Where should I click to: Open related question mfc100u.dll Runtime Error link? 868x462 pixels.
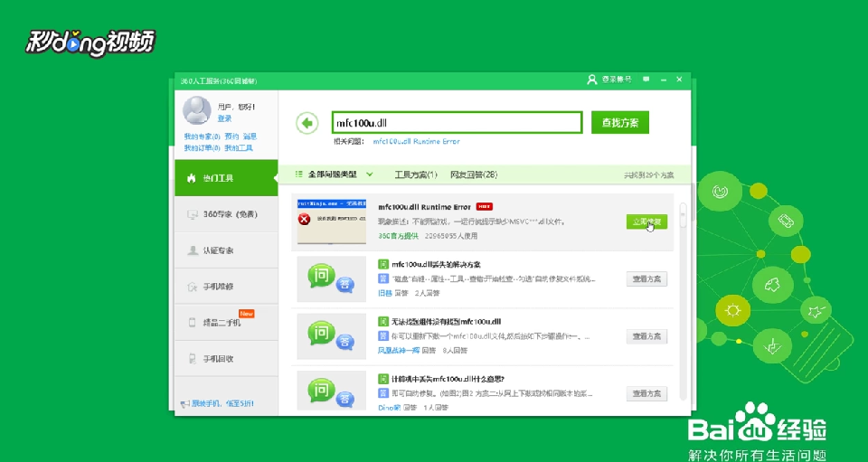pyautogui.click(x=416, y=141)
